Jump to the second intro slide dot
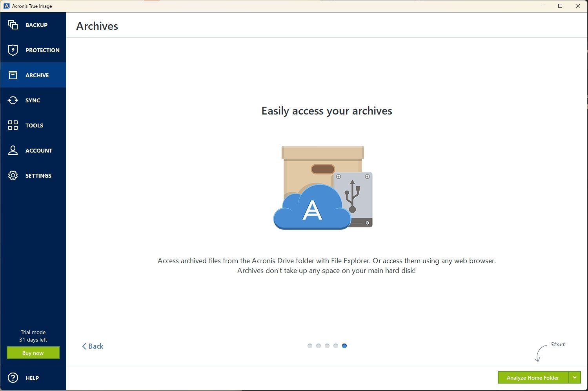Viewport: 588px width, 391px height. pyautogui.click(x=319, y=346)
